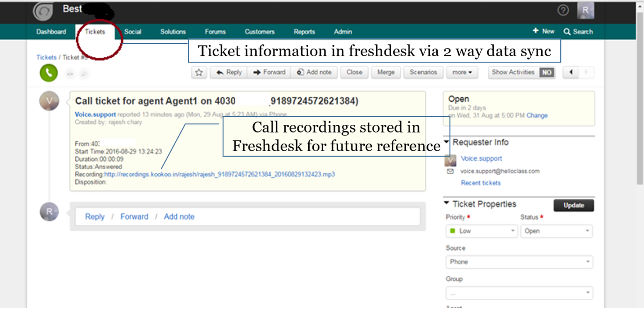Open the Reports tab

click(x=304, y=32)
